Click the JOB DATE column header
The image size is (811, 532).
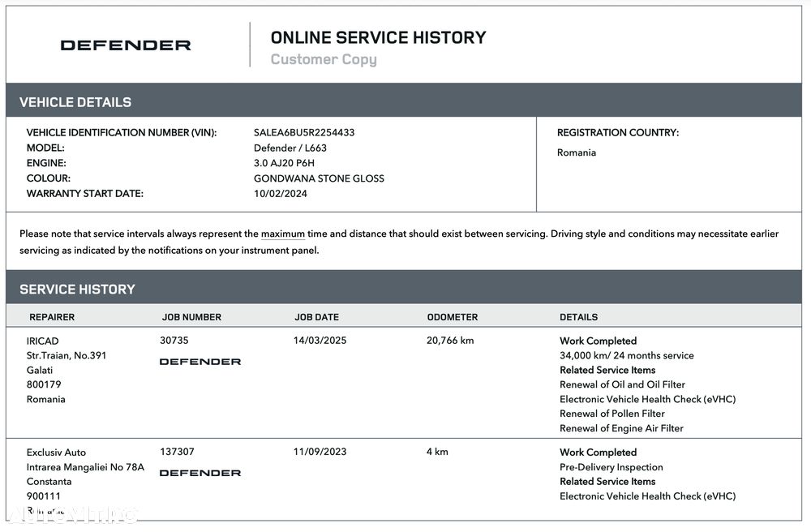coord(316,317)
